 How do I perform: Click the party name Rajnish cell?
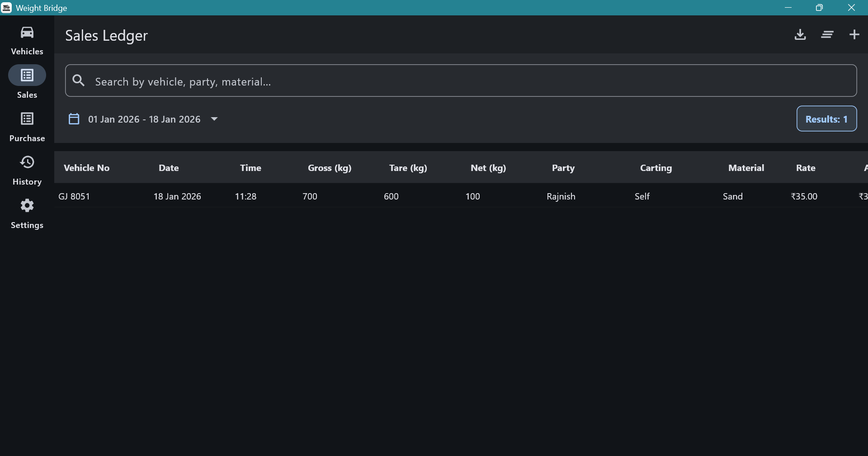click(561, 196)
